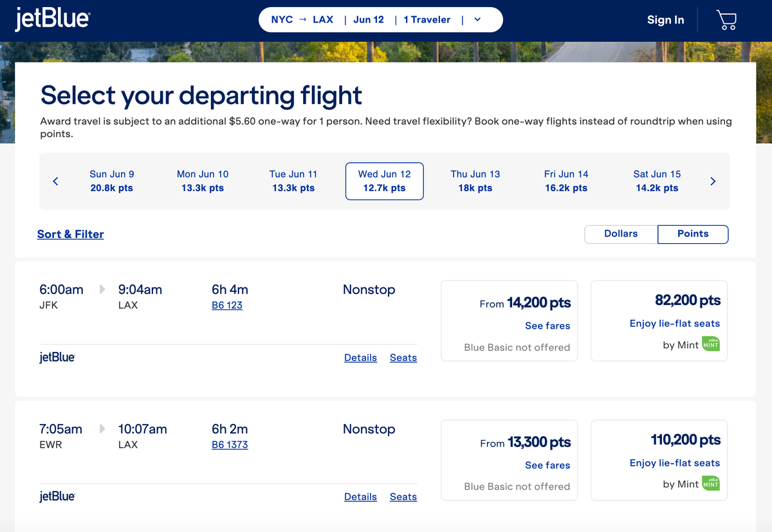Select the Thu Jun 13 date tab
This screenshot has width=772, height=532.
[x=475, y=181]
